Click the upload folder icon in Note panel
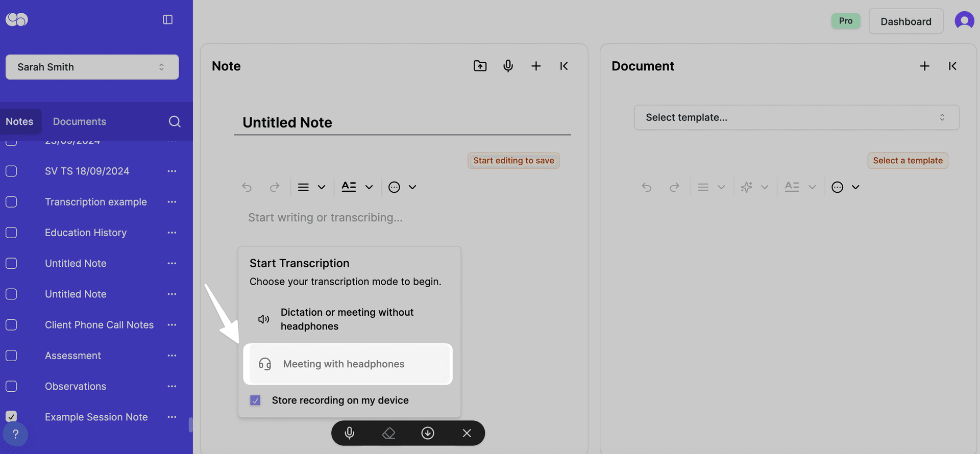Screen dimensions: 980x454 (x=480, y=66)
